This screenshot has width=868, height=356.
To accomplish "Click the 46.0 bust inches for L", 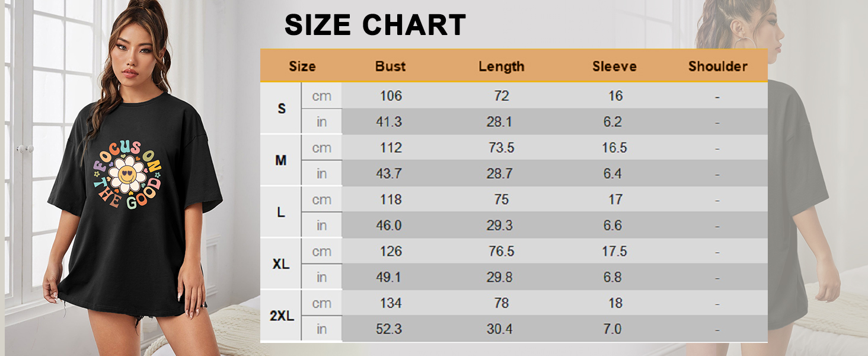I will tap(389, 225).
